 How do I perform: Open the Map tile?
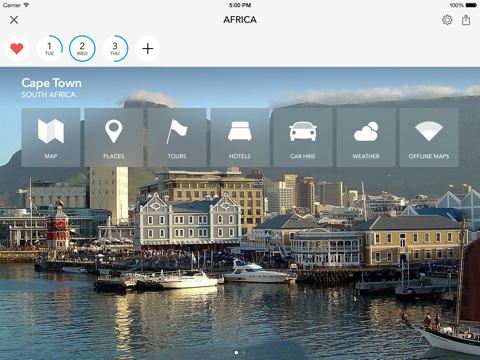tap(51, 137)
